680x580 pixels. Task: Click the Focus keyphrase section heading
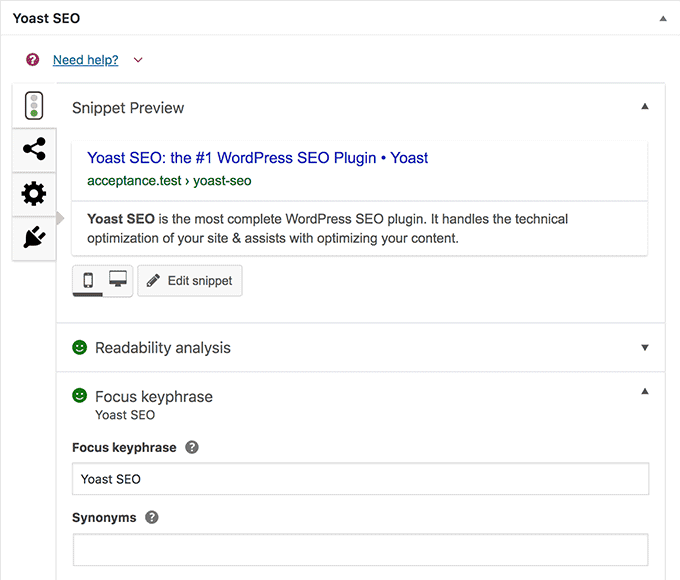point(154,396)
